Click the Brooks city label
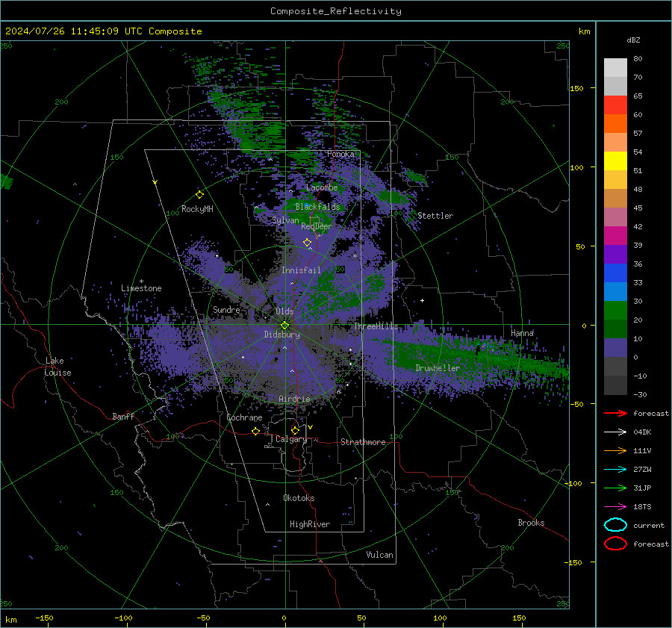Image resolution: width=672 pixels, height=628 pixels. tap(531, 523)
